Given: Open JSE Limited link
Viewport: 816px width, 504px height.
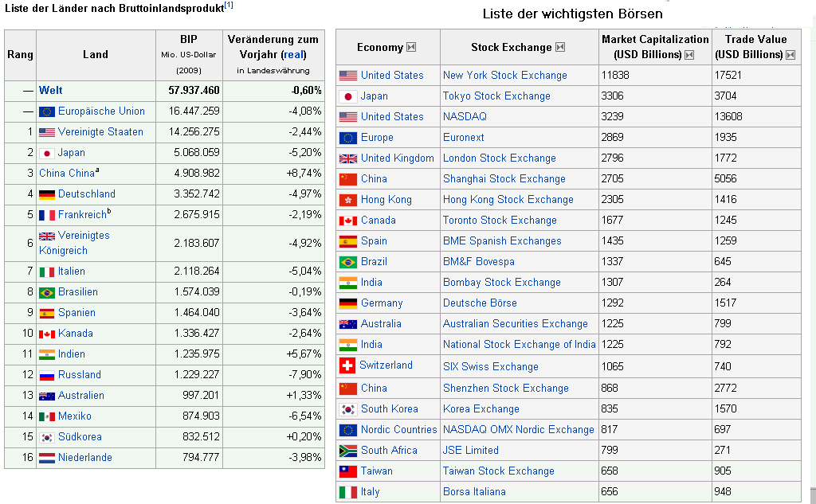Looking at the screenshot, I should click(x=470, y=451).
